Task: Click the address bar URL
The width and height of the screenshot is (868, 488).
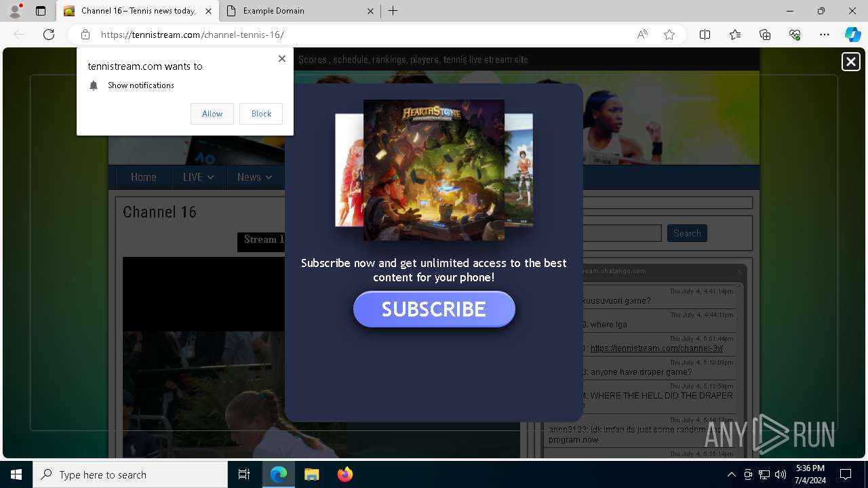Action: [x=193, y=35]
